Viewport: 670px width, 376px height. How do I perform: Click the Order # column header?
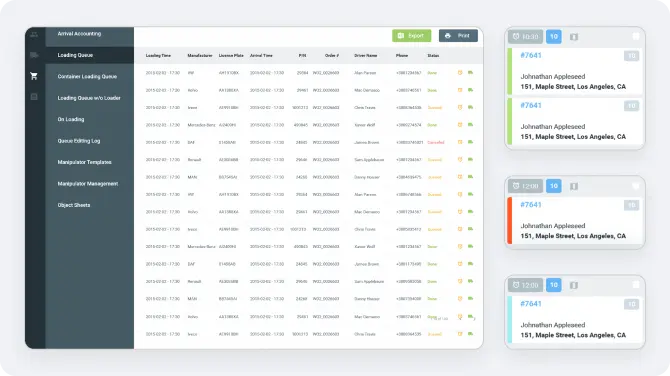pyautogui.click(x=332, y=56)
